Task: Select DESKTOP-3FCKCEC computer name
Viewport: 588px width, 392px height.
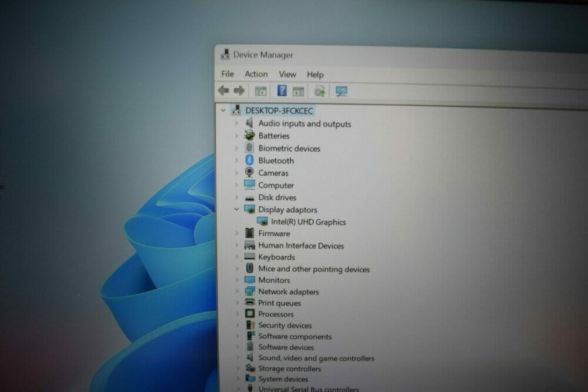Action: tap(279, 110)
